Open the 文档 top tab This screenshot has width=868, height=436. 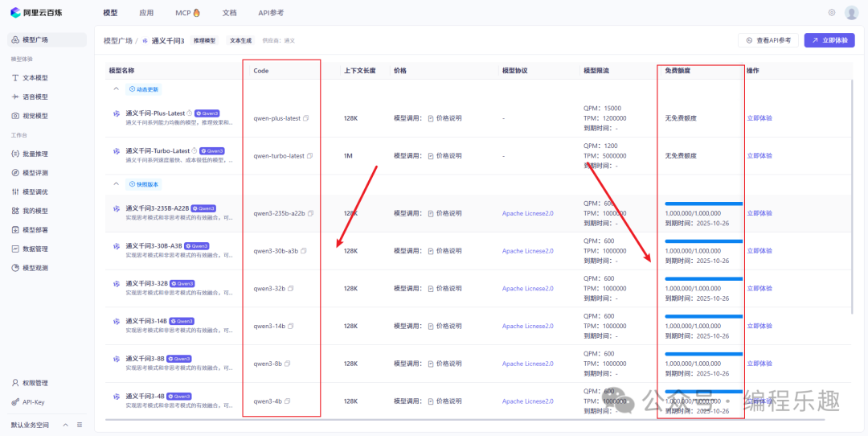click(x=229, y=12)
